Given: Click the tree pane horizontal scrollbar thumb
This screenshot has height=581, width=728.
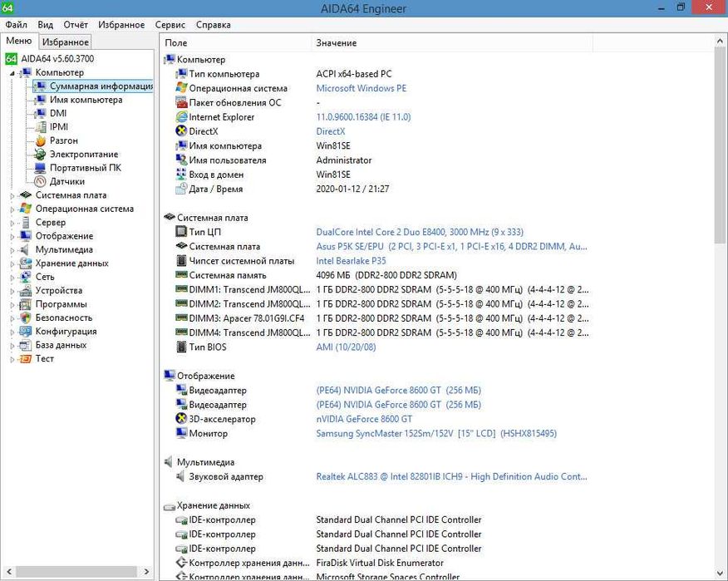Looking at the screenshot, I should click(x=76, y=572).
